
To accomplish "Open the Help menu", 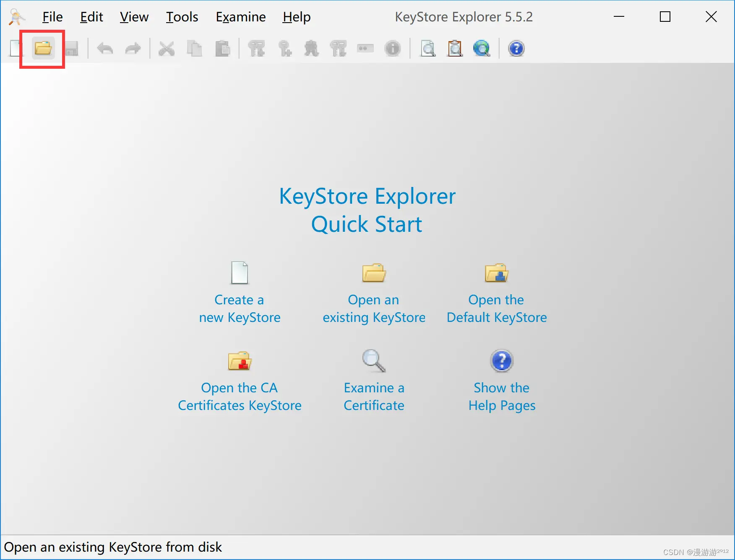I will [297, 17].
